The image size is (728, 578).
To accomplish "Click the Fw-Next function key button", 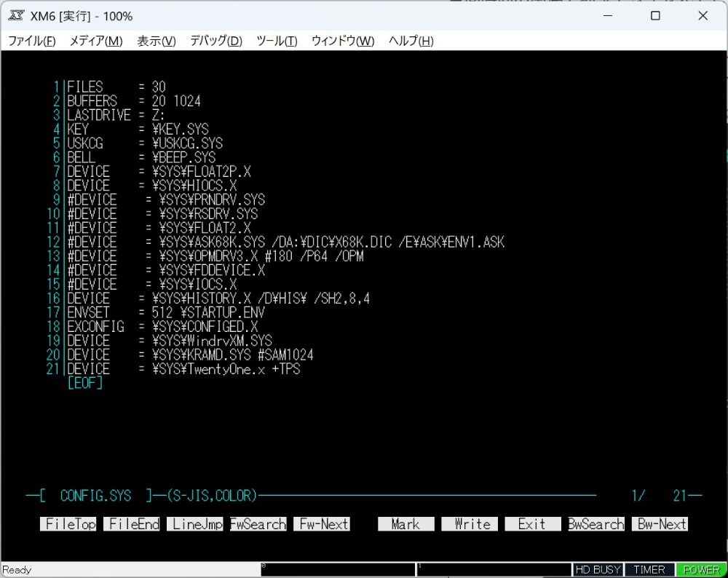I will coord(322,524).
